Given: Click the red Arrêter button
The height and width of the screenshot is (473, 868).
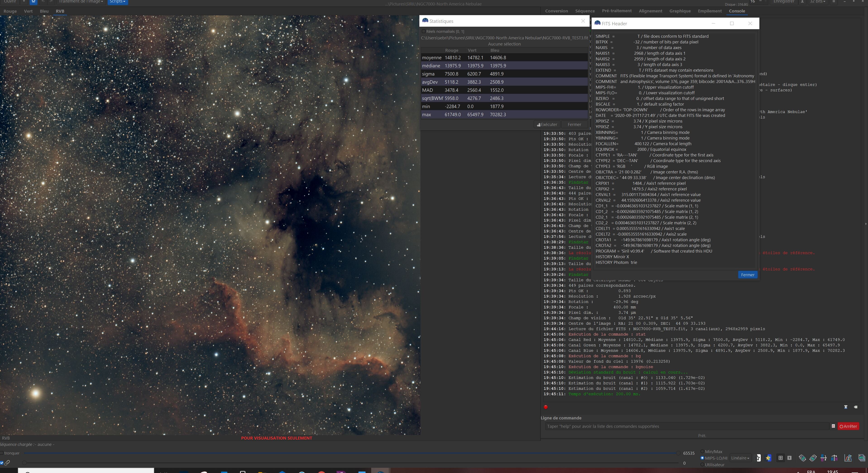Looking at the screenshot, I should pyautogui.click(x=848, y=426).
